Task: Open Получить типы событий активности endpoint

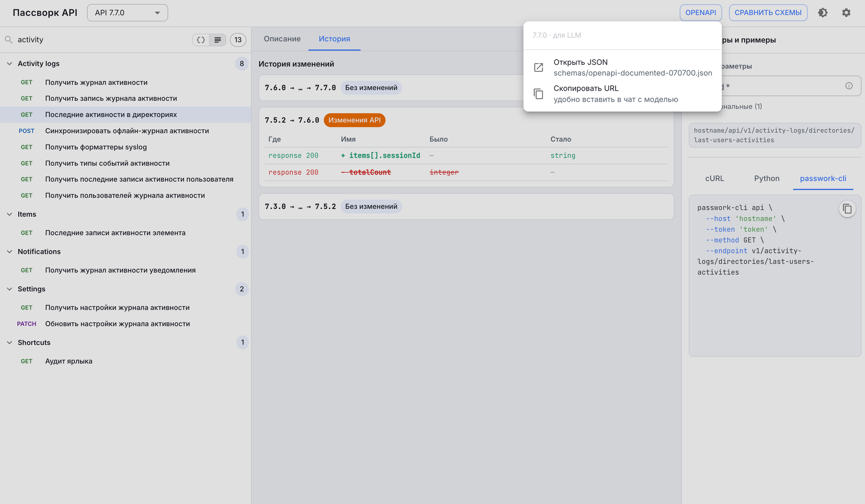Action: (x=125, y=163)
